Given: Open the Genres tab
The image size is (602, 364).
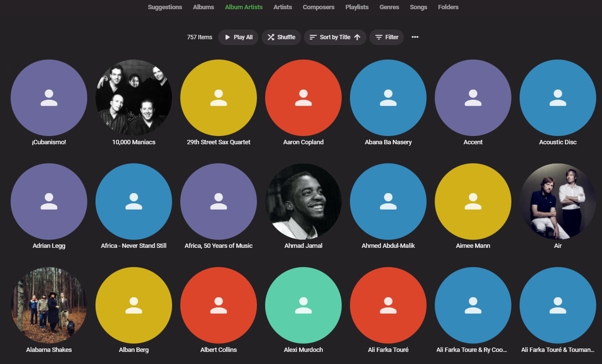Looking at the screenshot, I should click(389, 7).
